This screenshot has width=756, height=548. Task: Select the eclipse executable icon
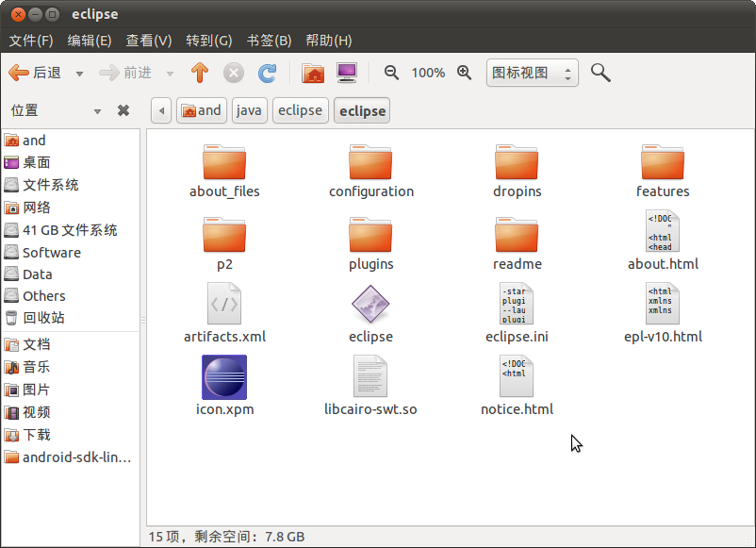click(x=370, y=304)
